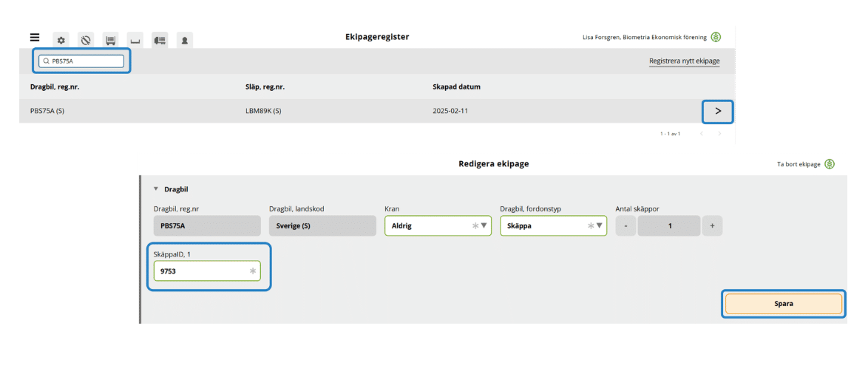Open the Kran dropdown showing Aldrig
868x377 pixels.
pyautogui.click(x=438, y=225)
